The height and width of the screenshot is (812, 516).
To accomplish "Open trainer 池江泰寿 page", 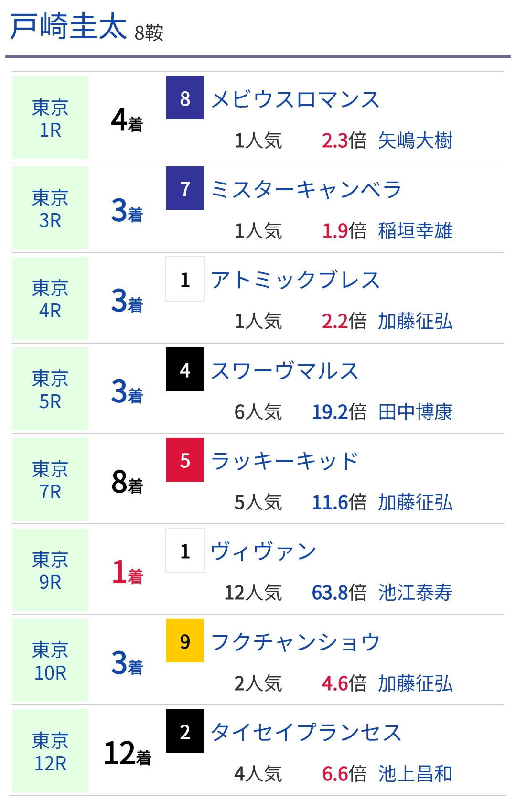I will (415, 593).
